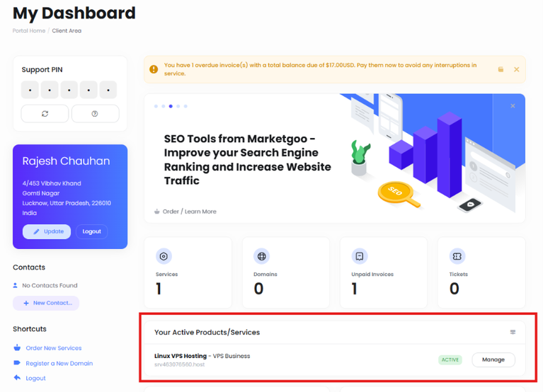Click the overdue invoice warning icon
543x392 pixels.
154,69
